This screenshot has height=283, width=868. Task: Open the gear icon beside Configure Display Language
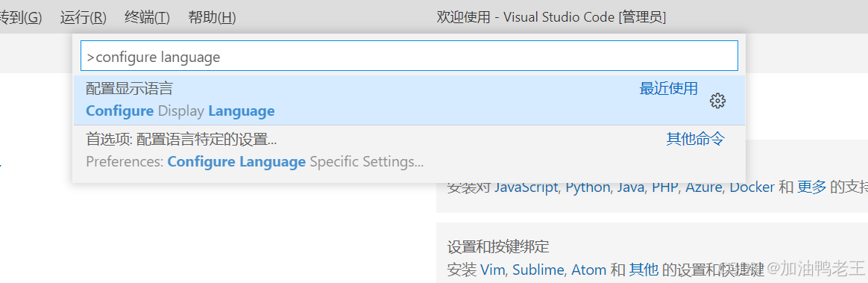coord(717,101)
